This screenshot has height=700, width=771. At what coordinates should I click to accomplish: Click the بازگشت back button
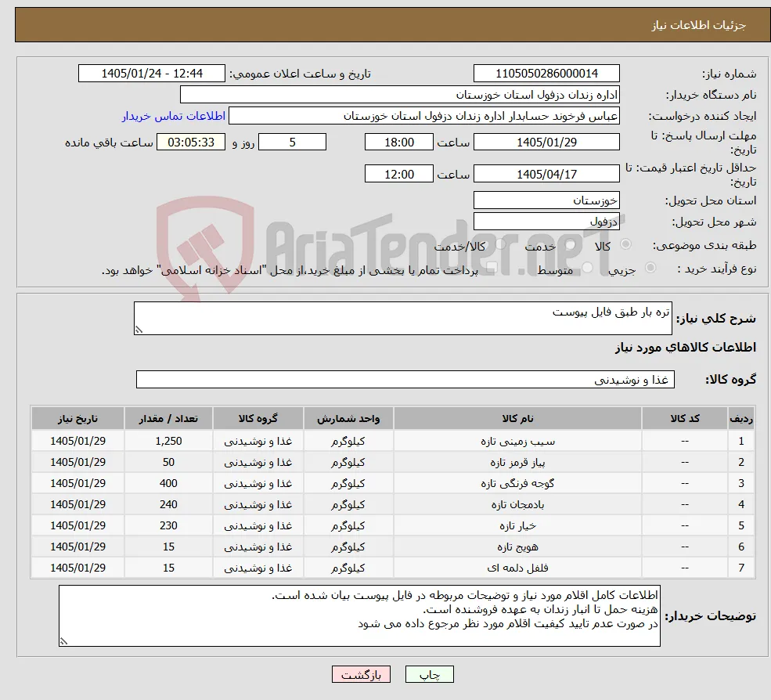point(361,674)
